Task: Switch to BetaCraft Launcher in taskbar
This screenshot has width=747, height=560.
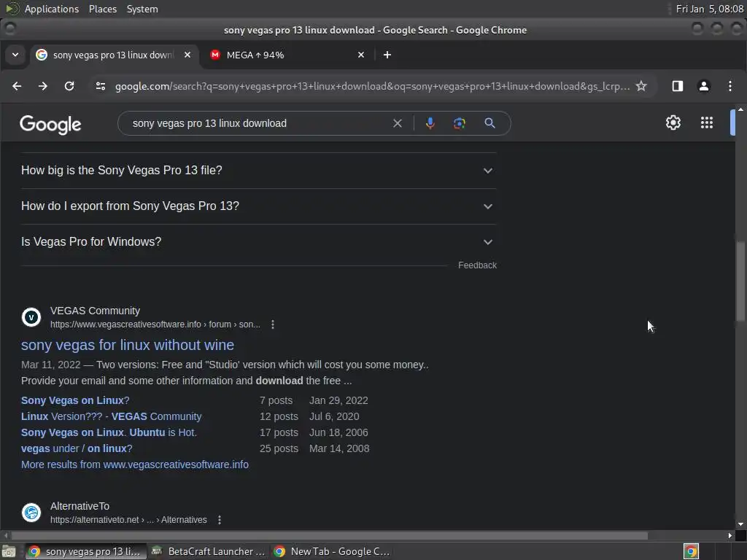Action: coord(208,551)
